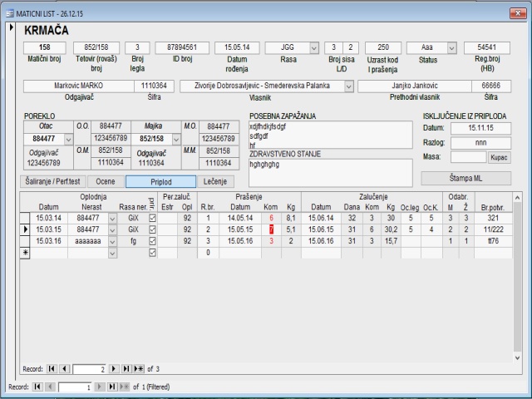Image resolution: width=532 pixels, height=399 pixels.
Task: Go to next record in subform navigator
Action: 116,367
